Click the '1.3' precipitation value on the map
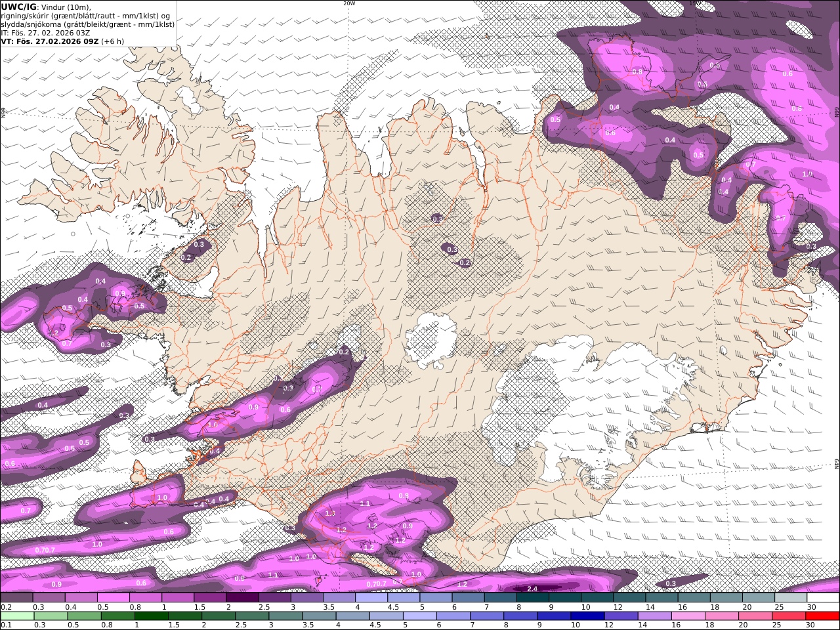 [330, 513]
